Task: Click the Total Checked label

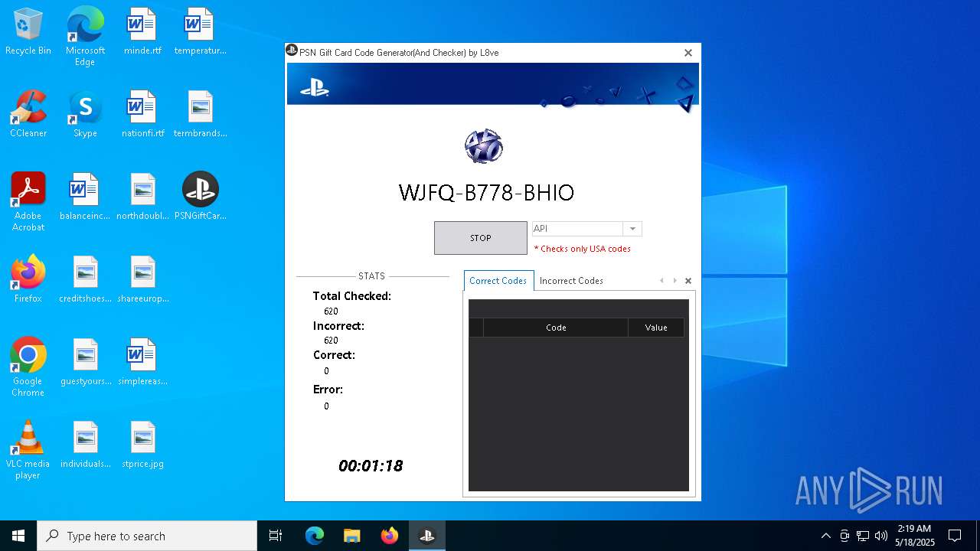Action: pyautogui.click(x=352, y=296)
